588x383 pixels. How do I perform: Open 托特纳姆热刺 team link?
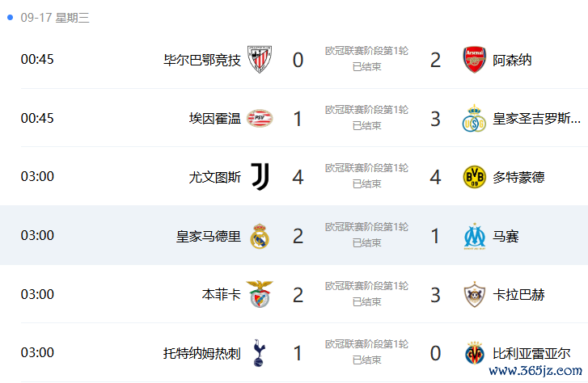point(201,353)
